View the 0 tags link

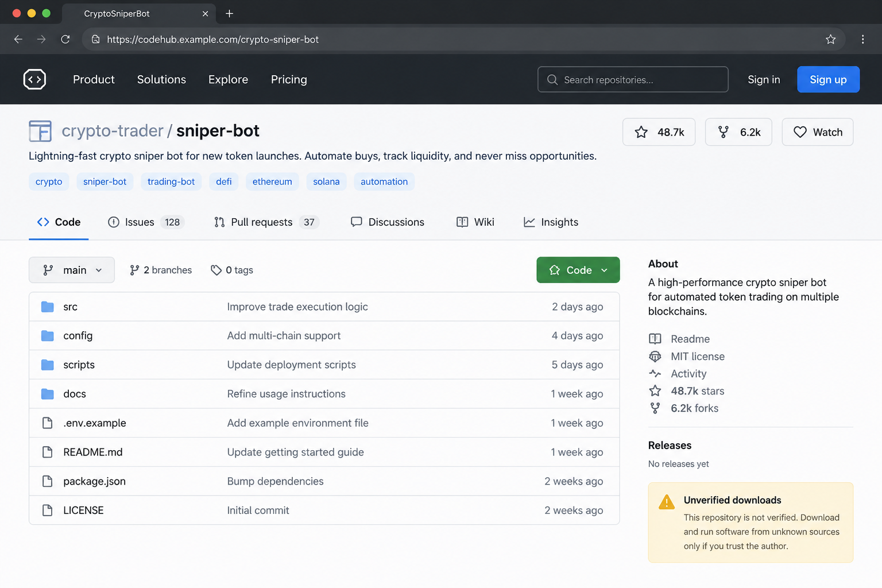[232, 270]
